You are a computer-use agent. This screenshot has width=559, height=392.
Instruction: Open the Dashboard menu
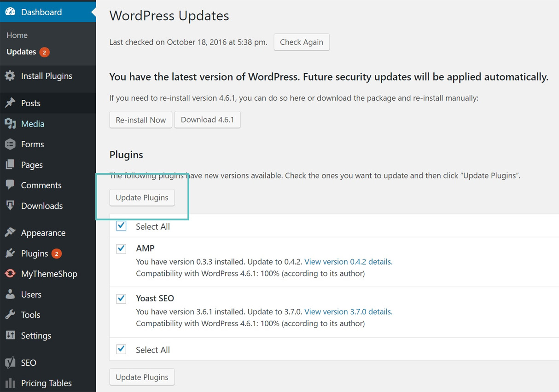48,12
